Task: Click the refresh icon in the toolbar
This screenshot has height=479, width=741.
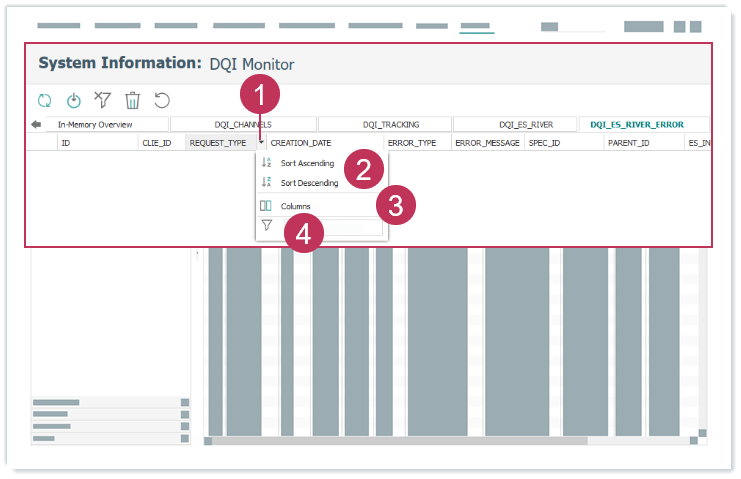Action: click(44, 100)
